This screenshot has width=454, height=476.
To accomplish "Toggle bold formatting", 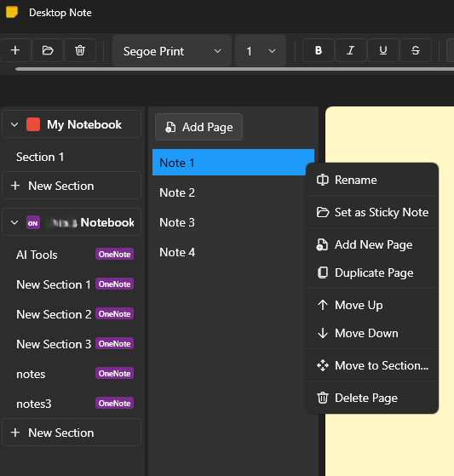I will point(319,50).
